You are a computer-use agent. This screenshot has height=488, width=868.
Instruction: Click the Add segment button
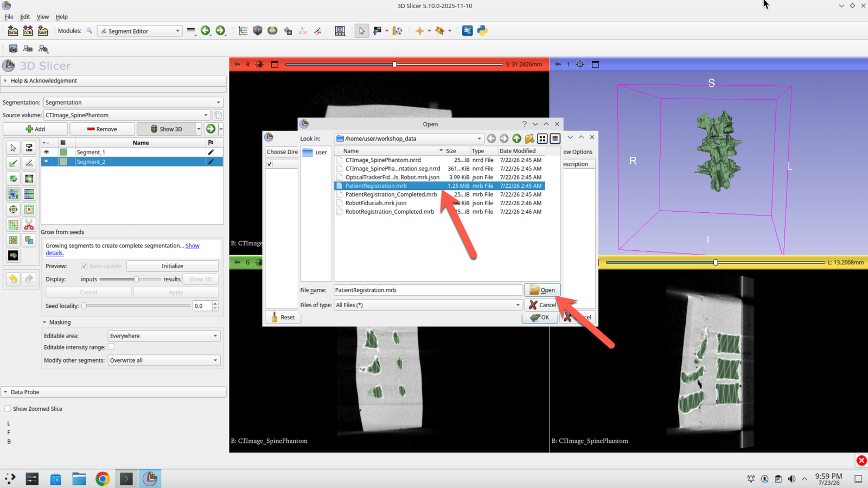tap(35, 129)
